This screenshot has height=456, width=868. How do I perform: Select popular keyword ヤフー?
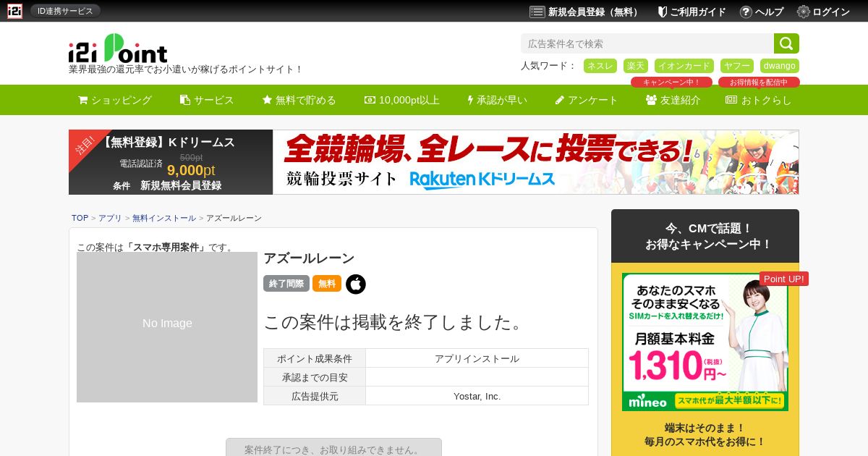[737, 66]
